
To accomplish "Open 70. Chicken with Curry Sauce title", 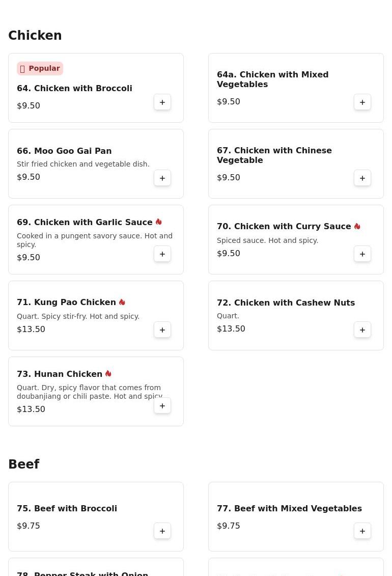I will (284, 226).
